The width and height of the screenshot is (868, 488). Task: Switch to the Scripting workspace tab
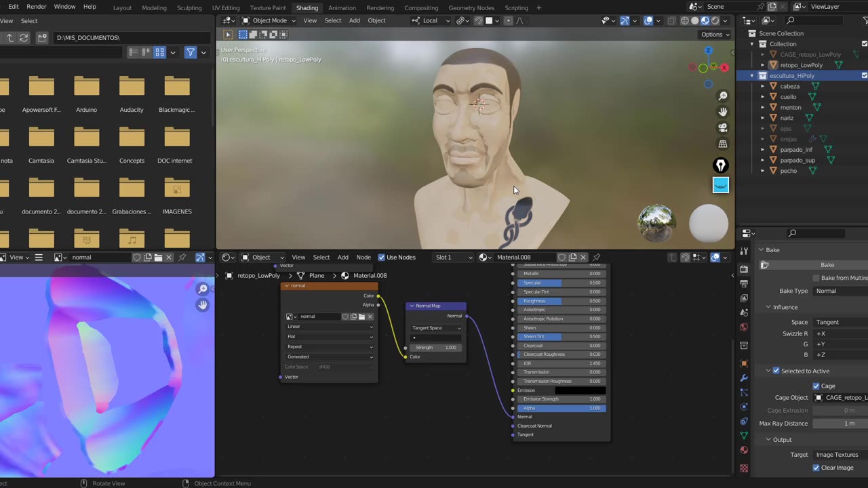pyautogui.click(x=517, y=7)
